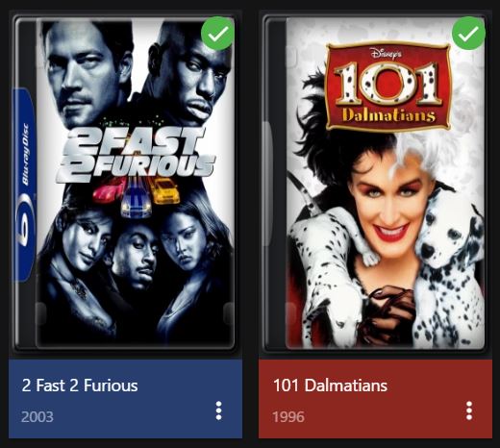Open three-dot menu for 101 Dalmatians

click(x=469, y=411)
